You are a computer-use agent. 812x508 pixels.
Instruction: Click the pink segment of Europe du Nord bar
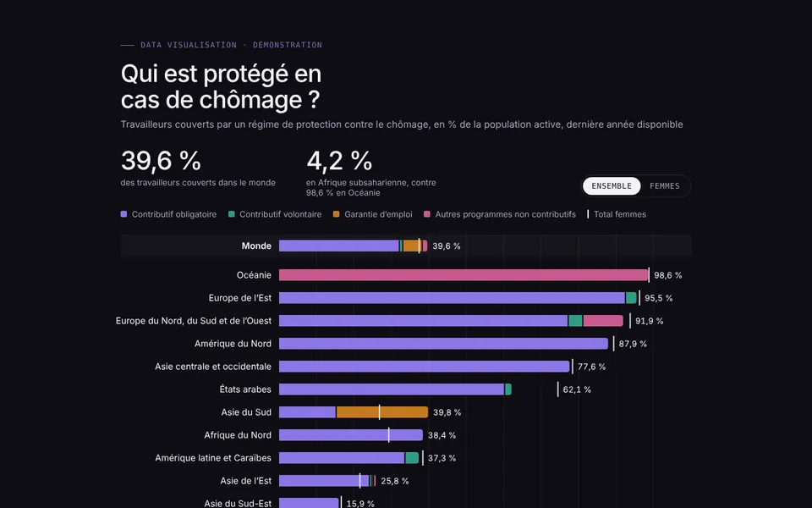pyautogui.click(x=603, y=320)
